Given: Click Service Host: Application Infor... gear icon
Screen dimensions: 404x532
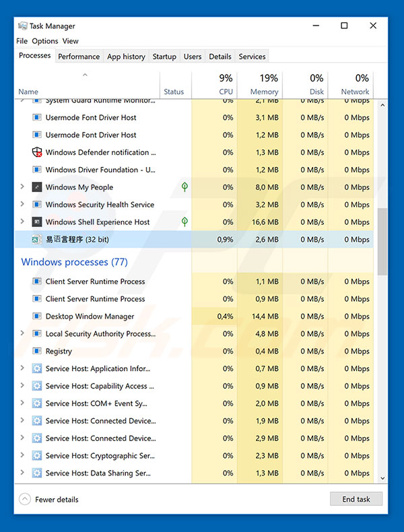Looking at the screenshot, I should click(36, 368).
